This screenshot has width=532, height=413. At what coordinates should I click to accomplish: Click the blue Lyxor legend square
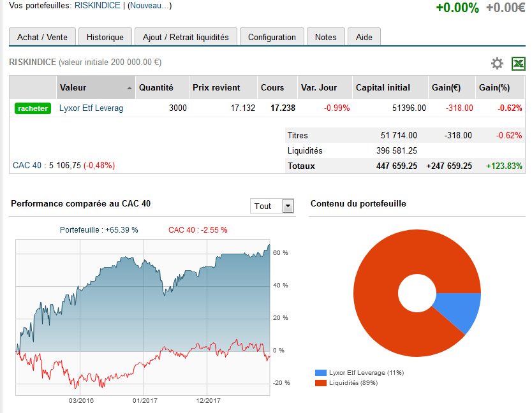click(x=320, y=373)
